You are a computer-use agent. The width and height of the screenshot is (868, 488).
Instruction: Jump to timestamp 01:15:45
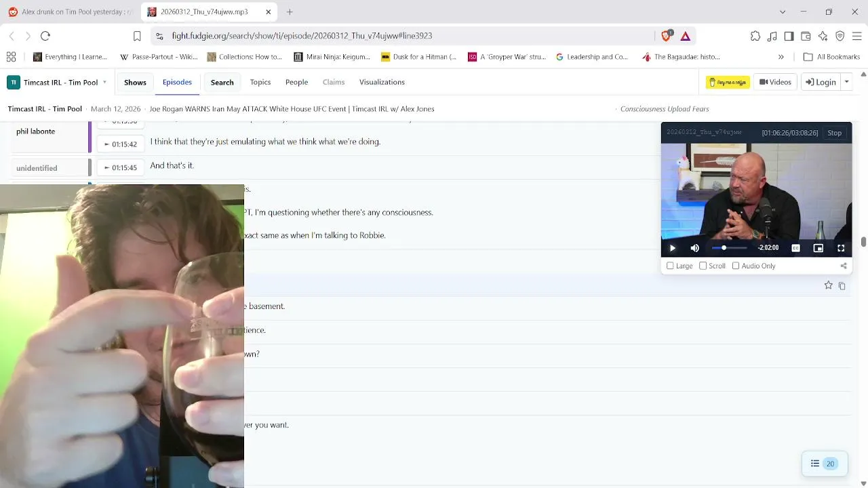[x=120, y=167]
